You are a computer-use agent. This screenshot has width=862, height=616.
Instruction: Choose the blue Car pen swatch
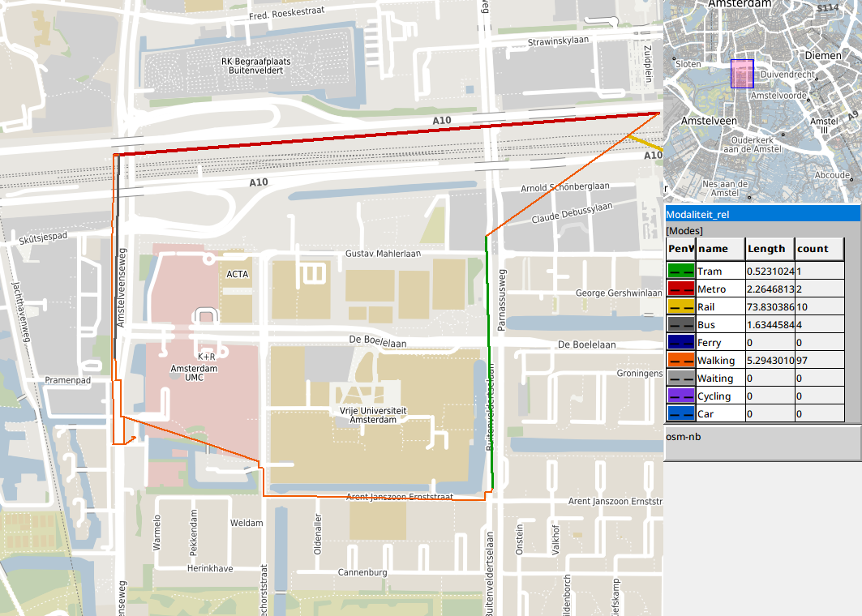coord(680,414)
